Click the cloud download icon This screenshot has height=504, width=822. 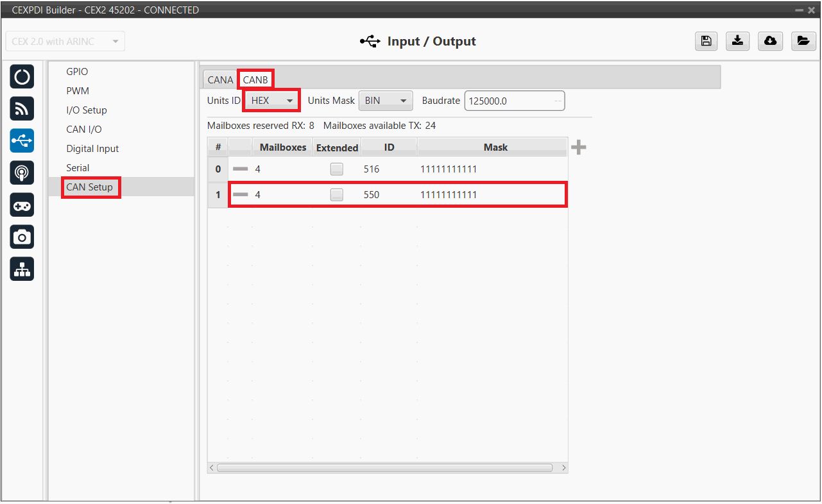770,41
